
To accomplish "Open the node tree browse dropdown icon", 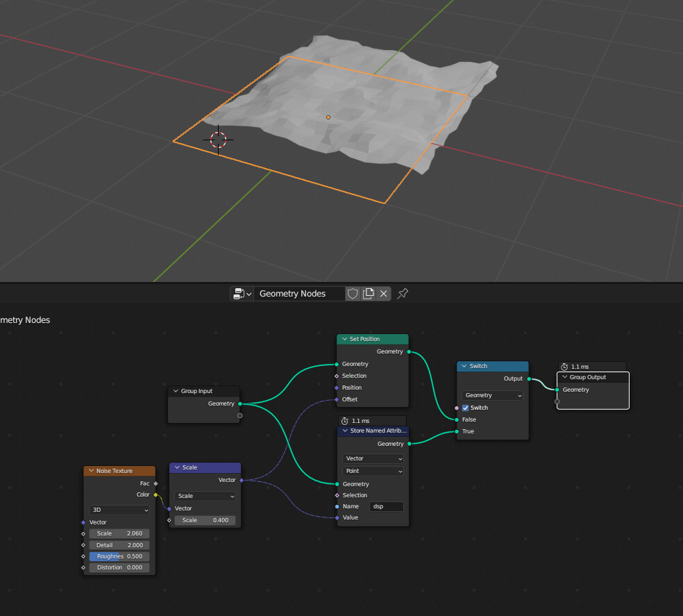I will pos(242,294).
